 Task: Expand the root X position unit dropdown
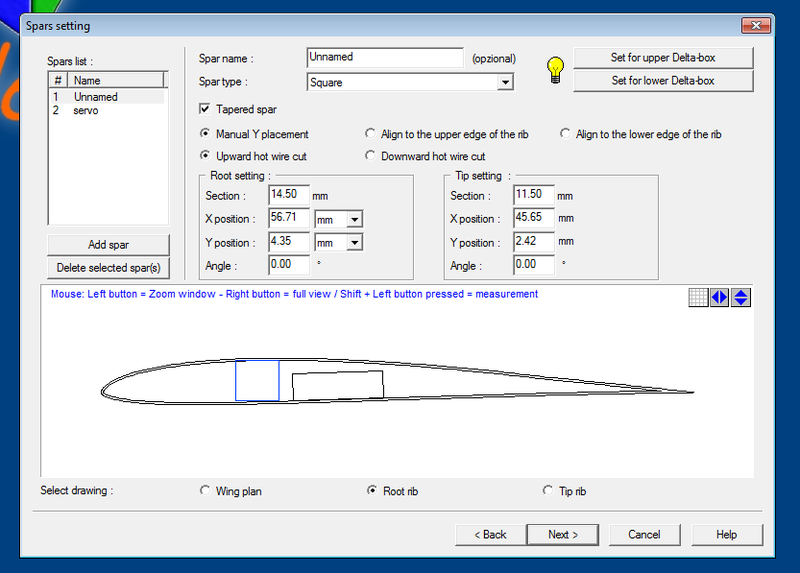[355, 219]
